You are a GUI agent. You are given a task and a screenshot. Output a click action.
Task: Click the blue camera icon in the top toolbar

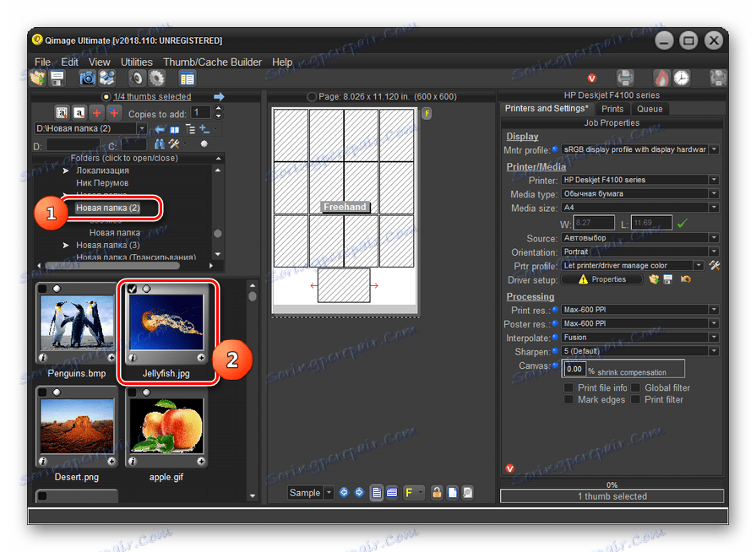[x=87, y=78]
